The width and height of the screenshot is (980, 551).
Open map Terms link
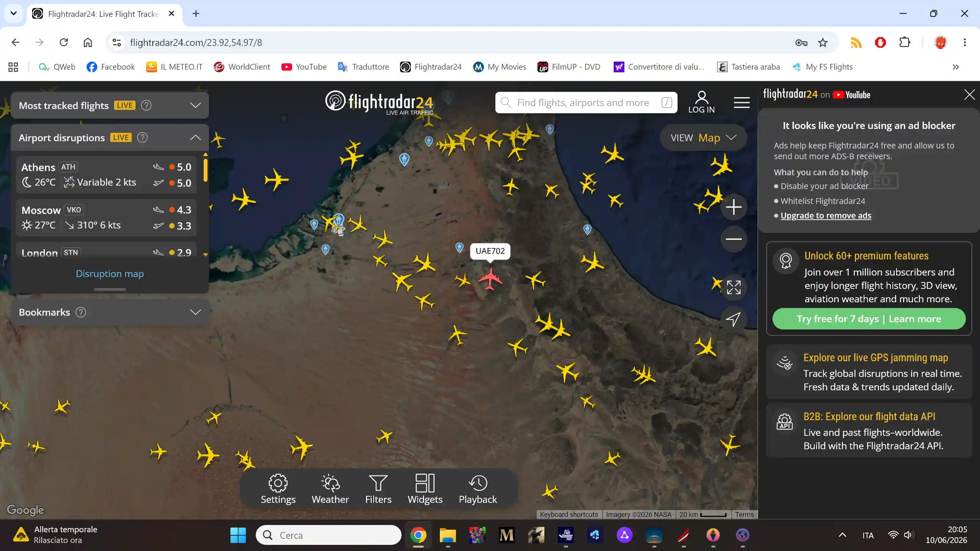[x=744, y=515]
